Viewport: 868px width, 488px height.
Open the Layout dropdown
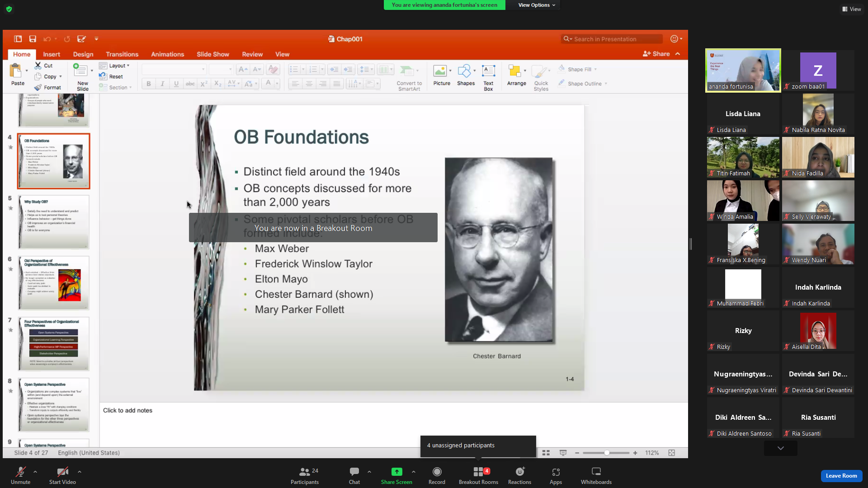114,66
